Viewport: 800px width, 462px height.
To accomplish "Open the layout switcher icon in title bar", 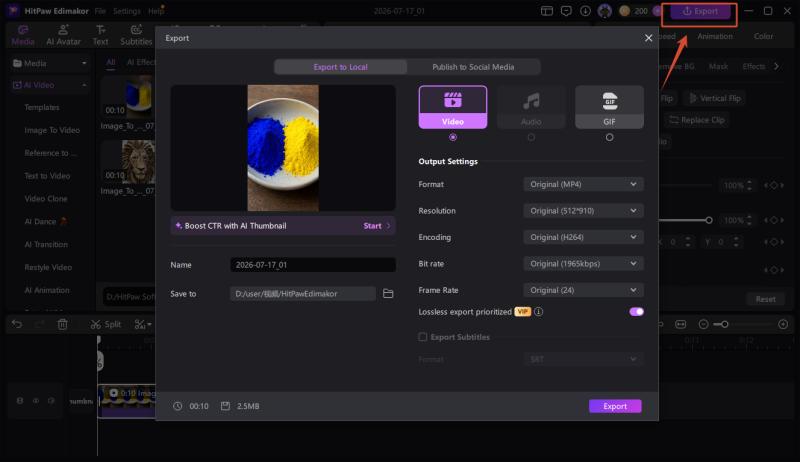I will pos(547,11).
